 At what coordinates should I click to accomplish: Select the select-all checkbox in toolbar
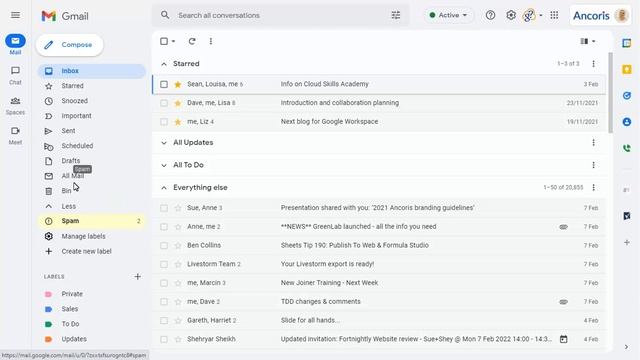164,41
